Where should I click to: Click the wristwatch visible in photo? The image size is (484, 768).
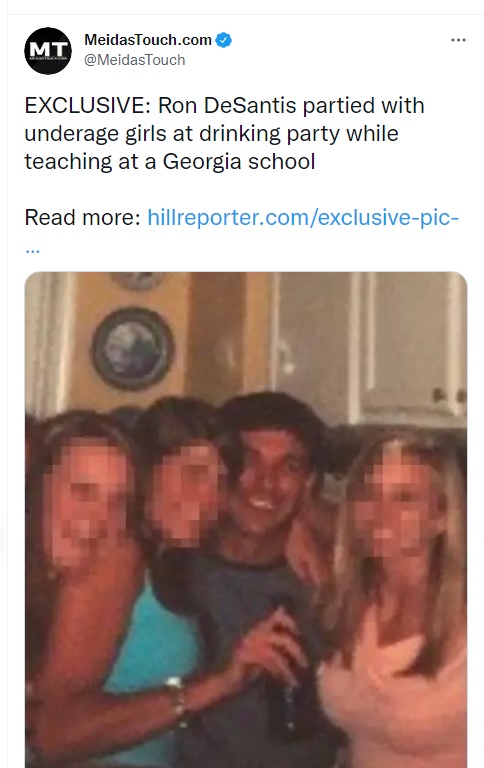pos(175,697)
